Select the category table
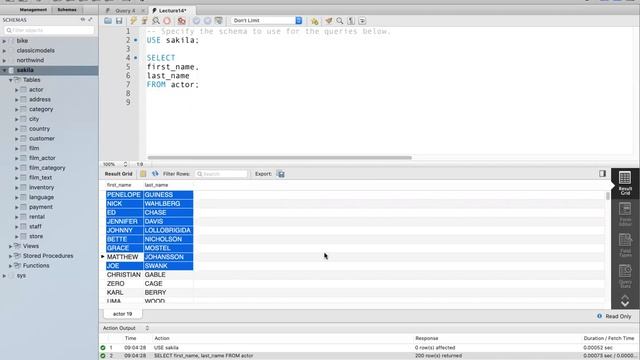Screen dimensions: 640x360 click(x=41, y=109)
